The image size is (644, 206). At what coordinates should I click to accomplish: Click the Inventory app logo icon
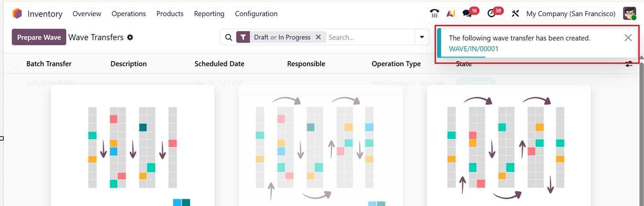point(17,14)
